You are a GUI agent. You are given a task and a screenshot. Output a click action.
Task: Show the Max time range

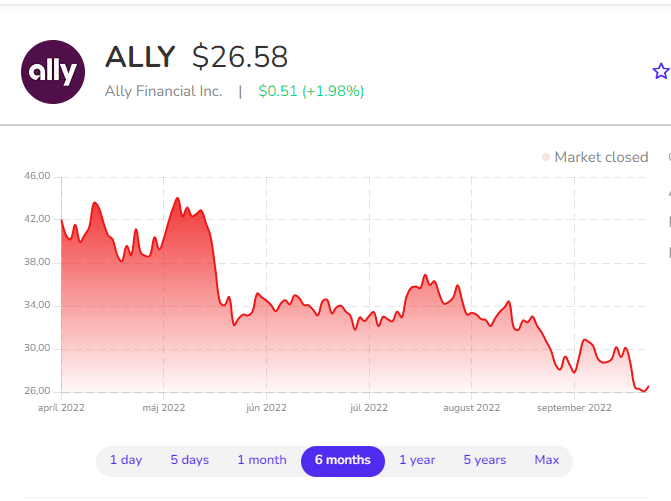(547, 460)
